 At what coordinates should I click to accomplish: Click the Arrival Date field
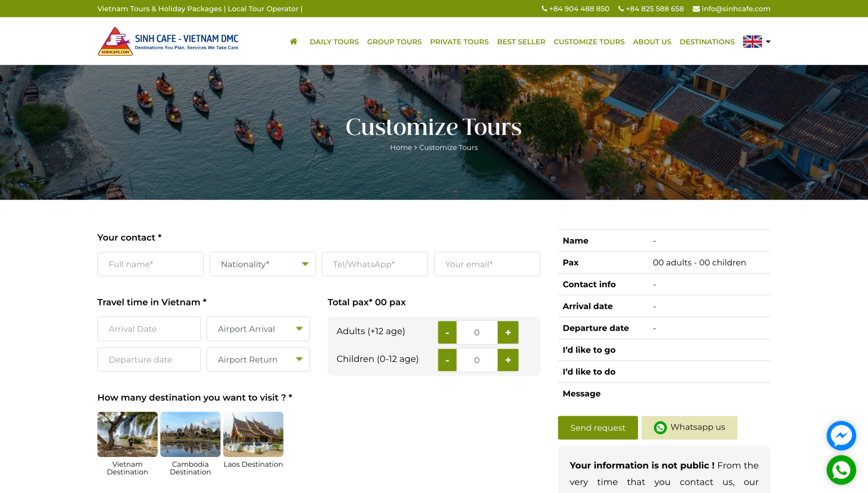click(x=149, y=329)
